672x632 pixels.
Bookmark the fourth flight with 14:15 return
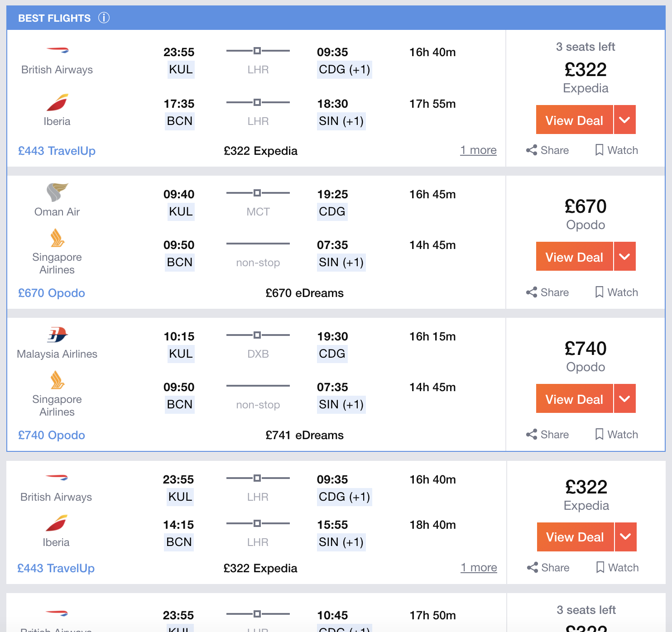click(617, 568)
